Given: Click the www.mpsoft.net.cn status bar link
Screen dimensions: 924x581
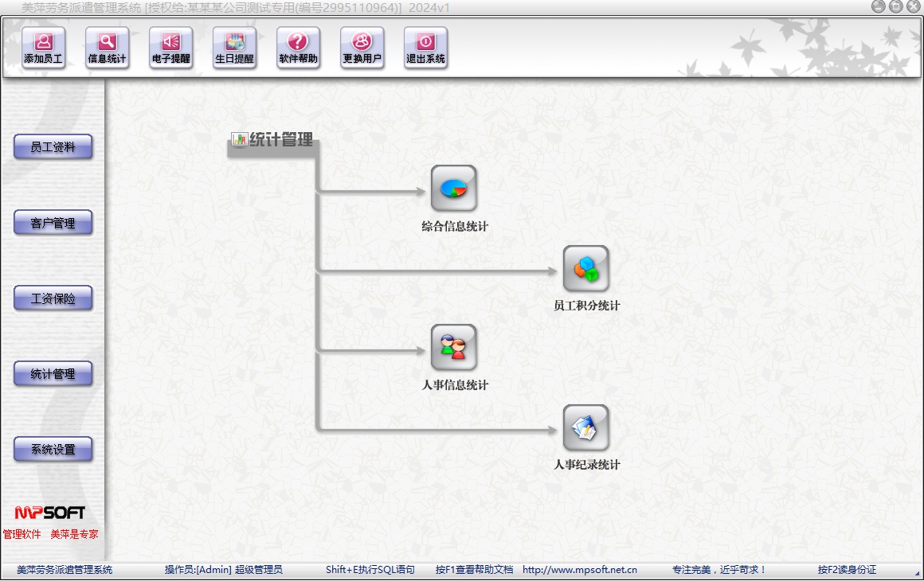Looking at the screenshot, I should coord(579,570).
